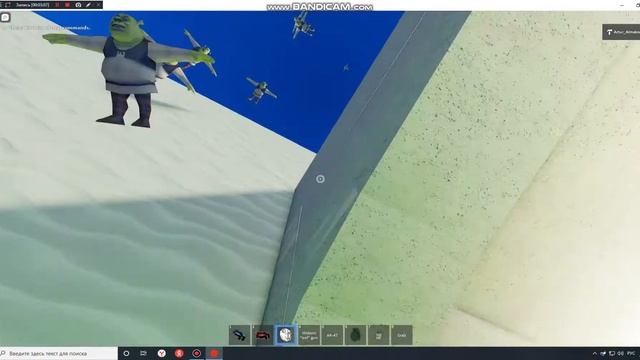
Task: Open Cortana circle in taskbar
Action: click(126, 353)
